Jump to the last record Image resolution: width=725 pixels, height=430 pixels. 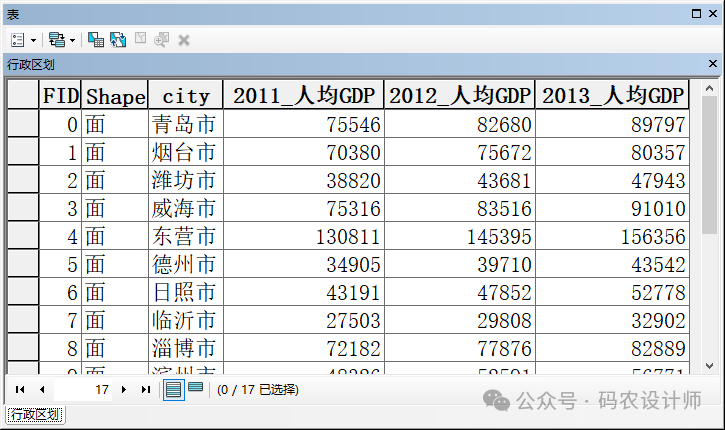(146, 389)
